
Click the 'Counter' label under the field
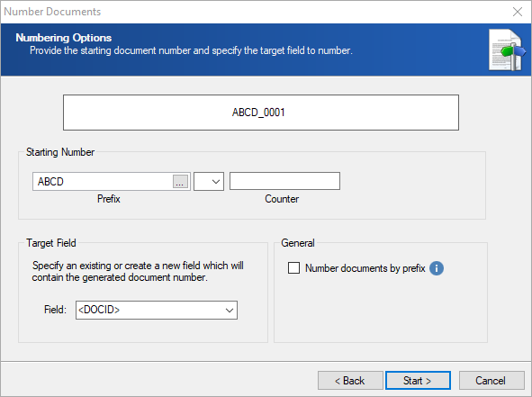click(x=282, y=199)
